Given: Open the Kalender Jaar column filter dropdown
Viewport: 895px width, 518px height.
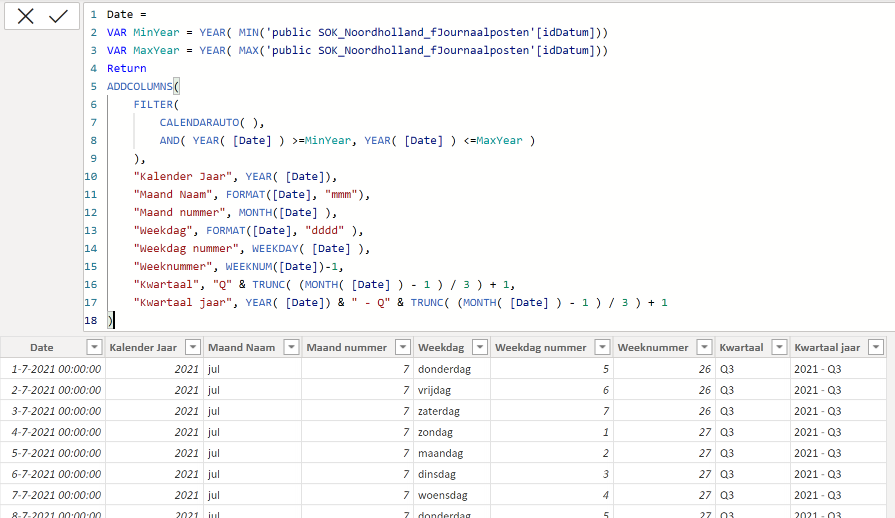Looking at the screenshot, I should point(193,347).
